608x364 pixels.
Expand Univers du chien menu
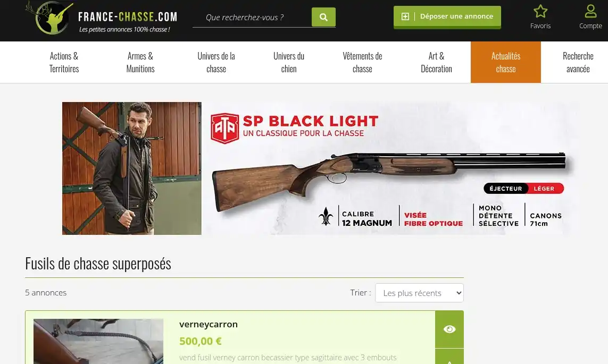click(288, 62)
